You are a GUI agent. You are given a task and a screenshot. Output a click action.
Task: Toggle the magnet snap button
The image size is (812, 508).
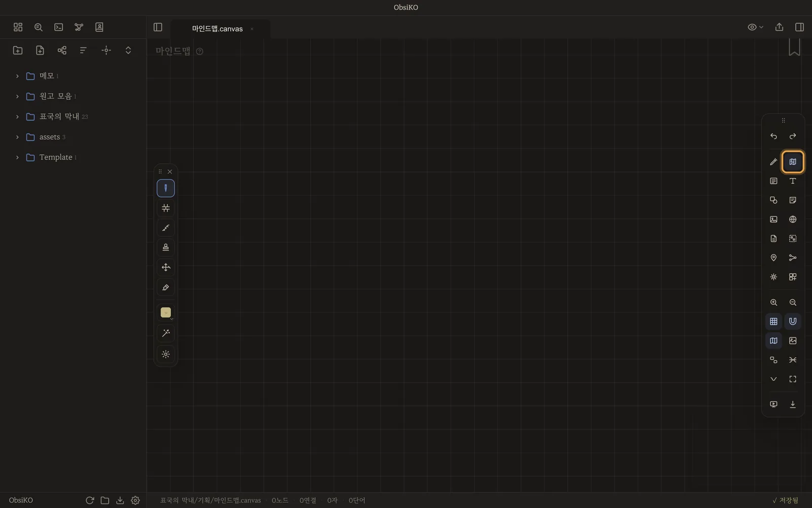(793, 322)
